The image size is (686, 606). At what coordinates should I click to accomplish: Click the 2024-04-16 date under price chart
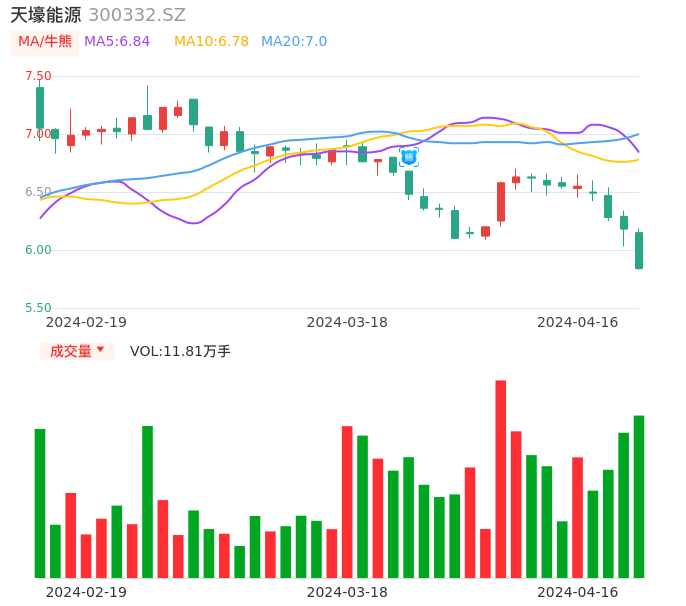click(578, 322)
